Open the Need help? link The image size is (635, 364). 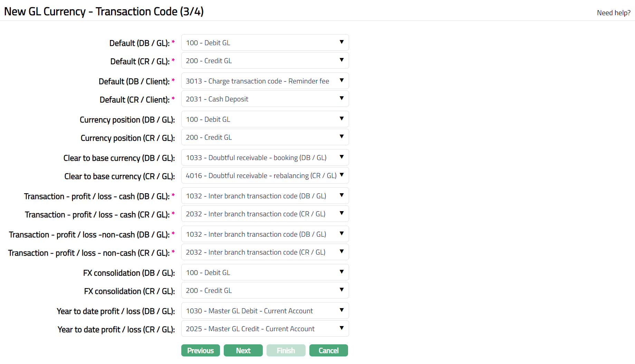pyautogui.click(x=614, y=13)
